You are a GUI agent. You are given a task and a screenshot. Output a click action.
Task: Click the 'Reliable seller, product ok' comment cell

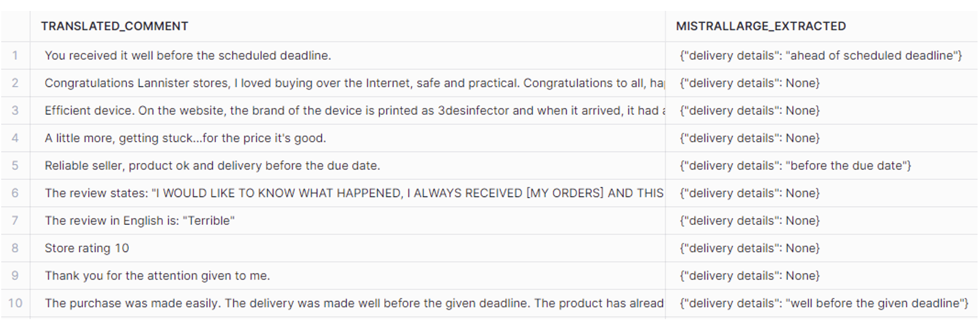tap(347, 165)
